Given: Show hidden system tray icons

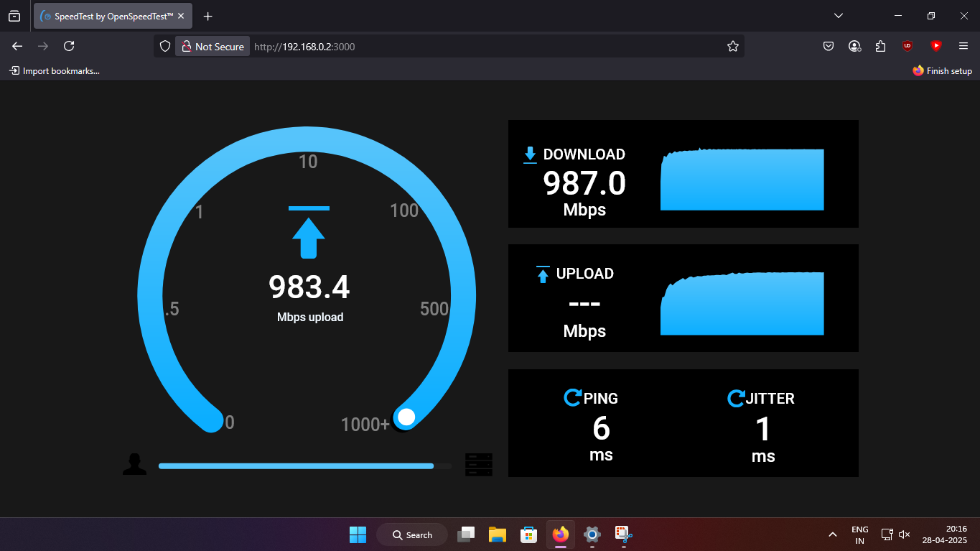Looking at the screenshot, I should pyautogui.click(x=833, y=534).
